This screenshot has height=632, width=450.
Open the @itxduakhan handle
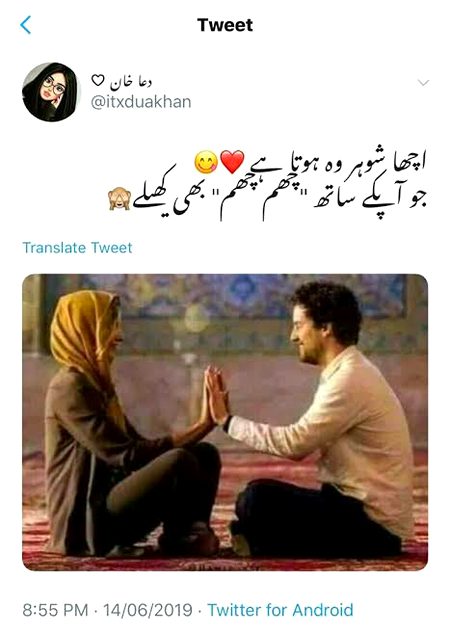[141, 102]
